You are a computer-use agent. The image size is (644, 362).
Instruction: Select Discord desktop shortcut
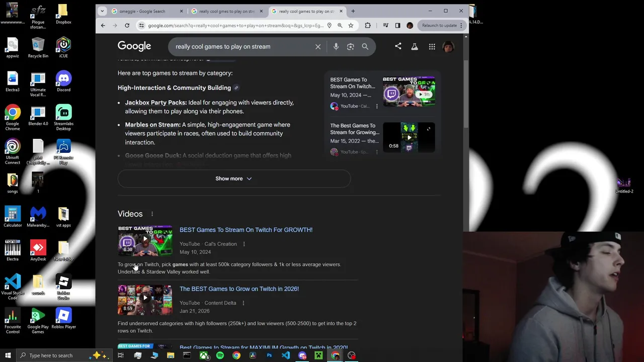click(x=63, y=82)
